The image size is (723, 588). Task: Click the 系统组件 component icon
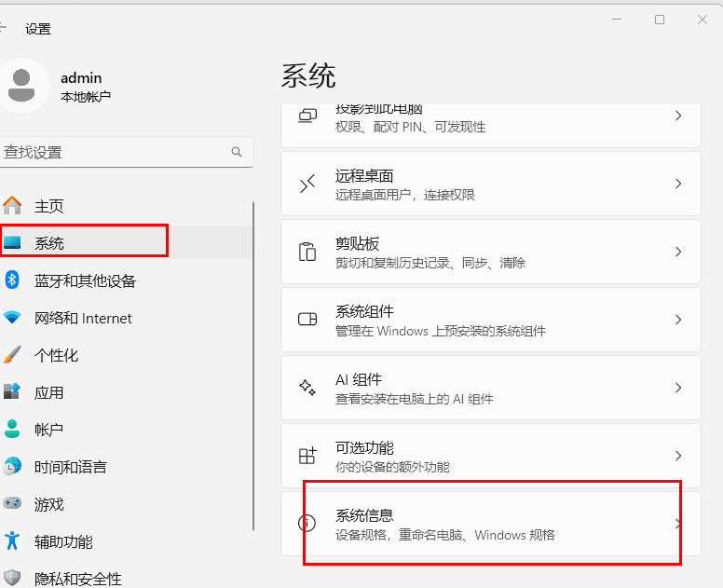[307, 319]
